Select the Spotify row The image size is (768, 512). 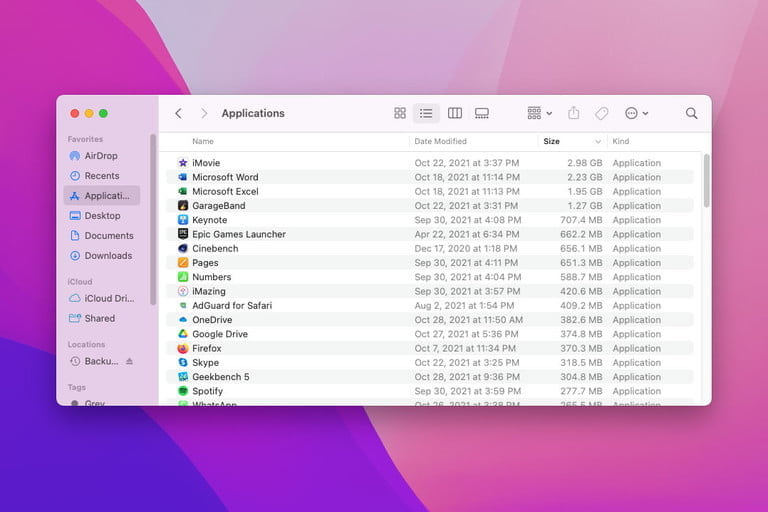[x=430, y=391]
